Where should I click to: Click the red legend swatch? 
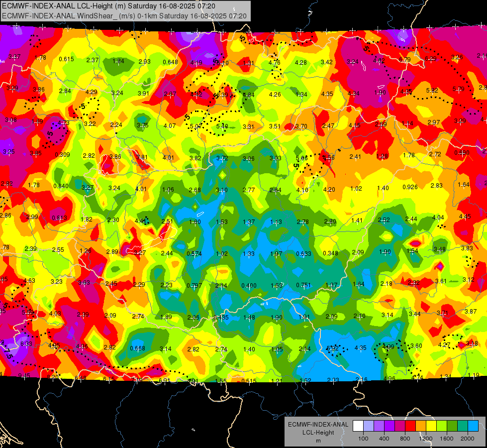410,426
